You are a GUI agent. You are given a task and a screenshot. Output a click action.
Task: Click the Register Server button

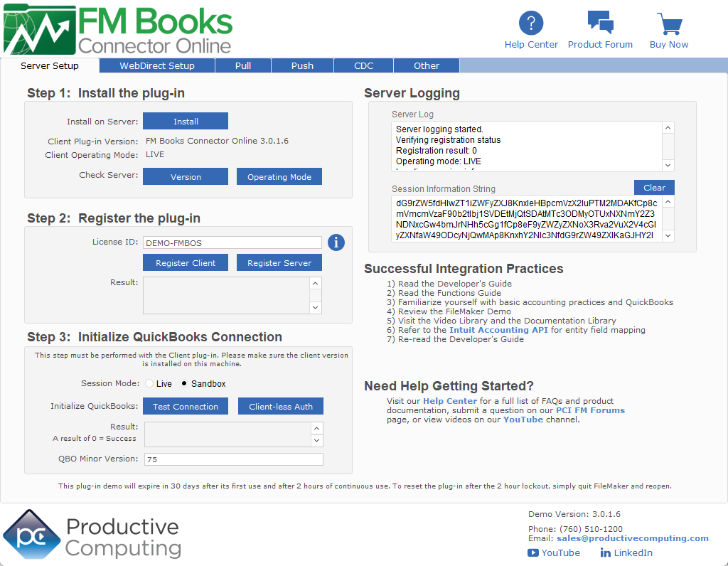pos(279,262)
